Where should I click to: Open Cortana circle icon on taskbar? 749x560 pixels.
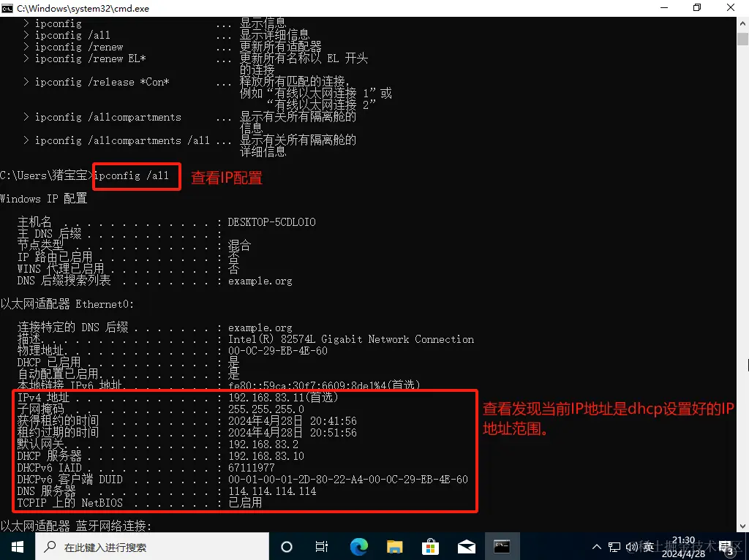(287, 547)
